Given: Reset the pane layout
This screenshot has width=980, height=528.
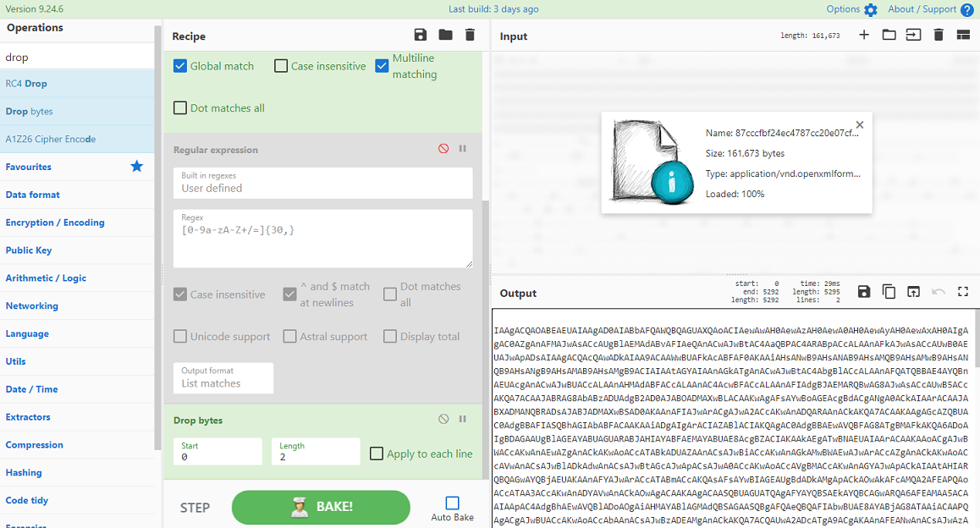Looking at the screenshot, I should click(x=963, y=35).
